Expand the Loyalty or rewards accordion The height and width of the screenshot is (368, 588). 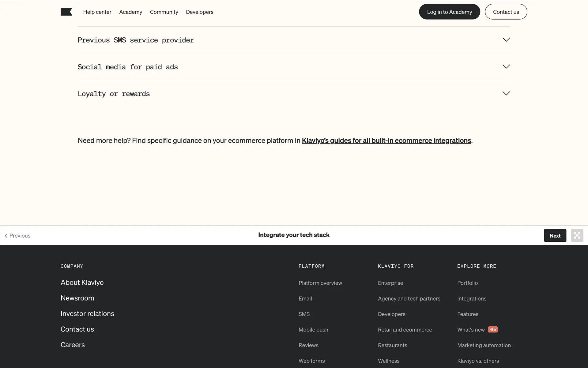click(x=506, y=94)
